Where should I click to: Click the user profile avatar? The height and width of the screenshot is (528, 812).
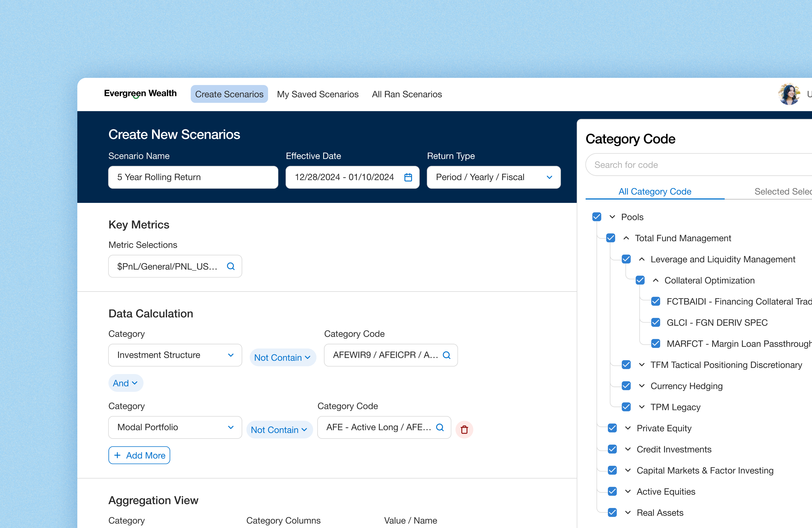789,94
